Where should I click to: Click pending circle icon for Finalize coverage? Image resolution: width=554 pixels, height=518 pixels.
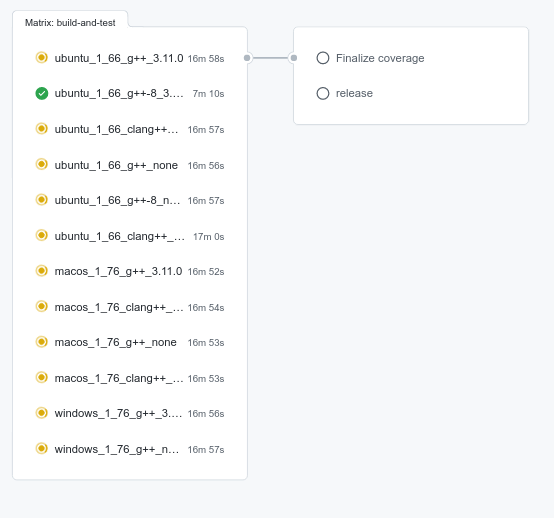tap(323, 58)
